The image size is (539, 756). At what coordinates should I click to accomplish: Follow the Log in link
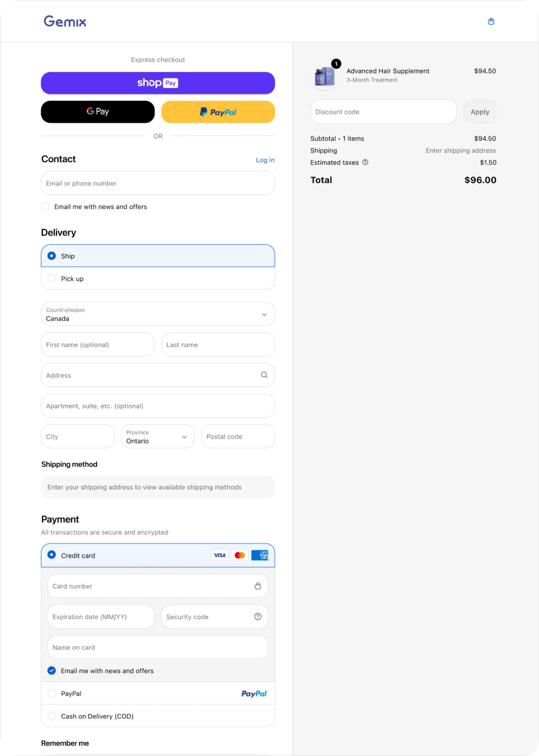click(265, 160)
